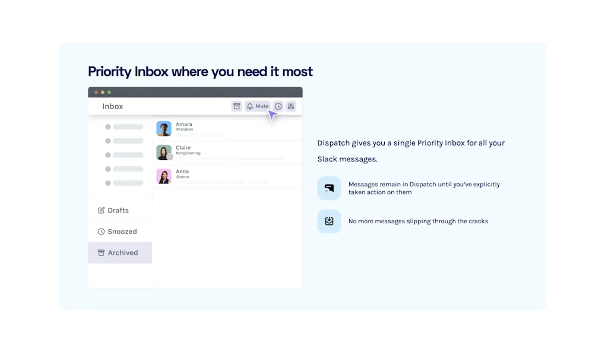Viewport: 608px width, 364px height.
Task: Select the Archived folder in the sidebar
Action: pos(119,253)
